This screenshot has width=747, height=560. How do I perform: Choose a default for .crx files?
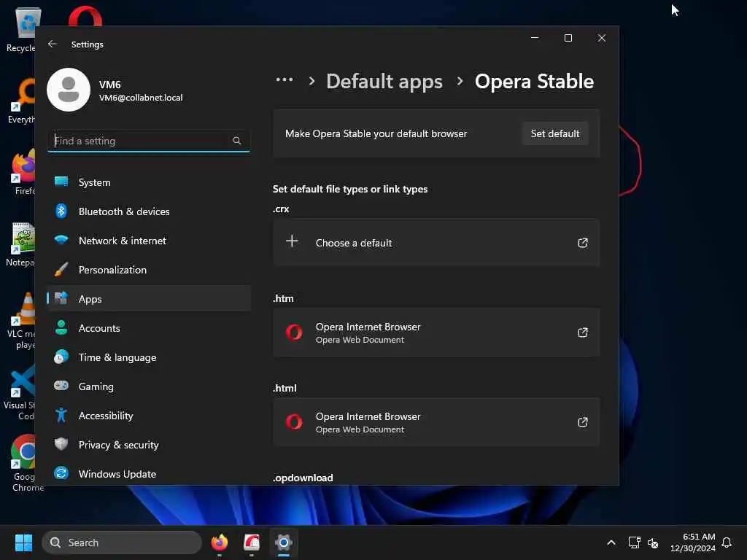(x=436, y=242)
